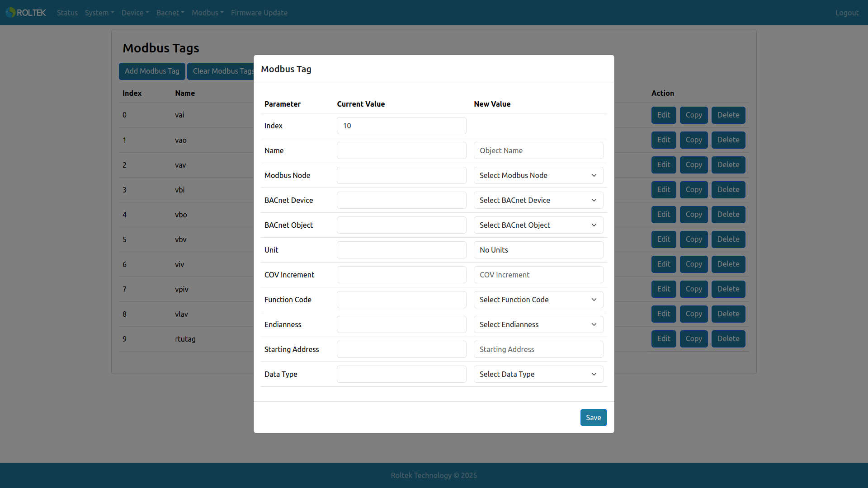Click Data Type current value field
This screenshot has width=868, height=488.
click(x=401, y=374)
